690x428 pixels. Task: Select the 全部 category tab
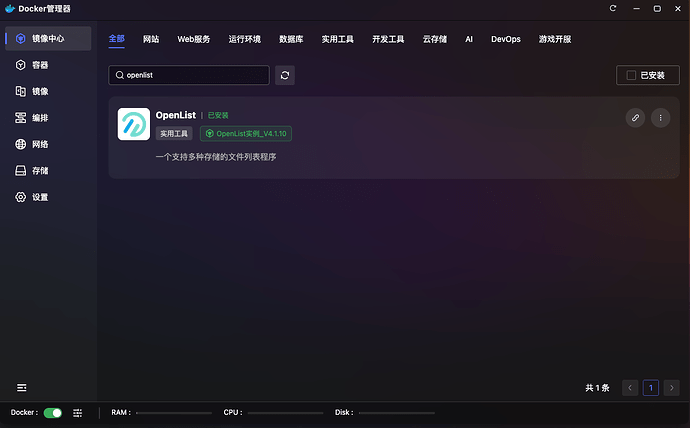[117, 39]
